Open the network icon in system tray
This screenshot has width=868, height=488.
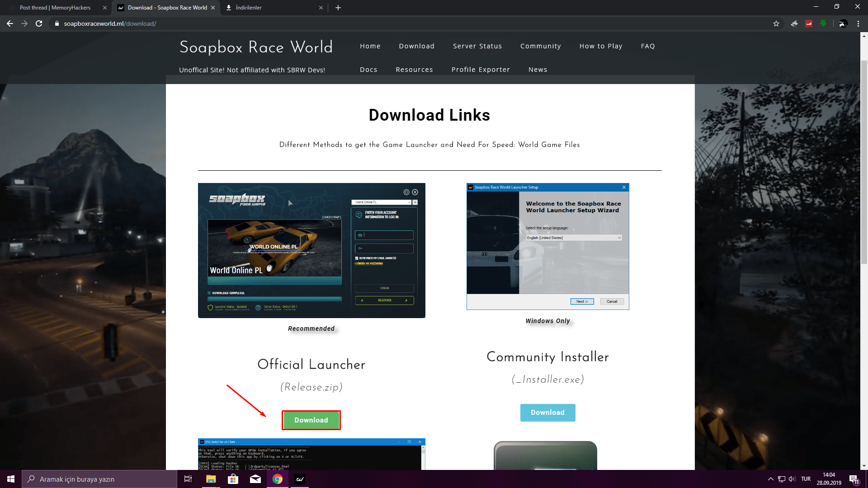tap(781, 479)
